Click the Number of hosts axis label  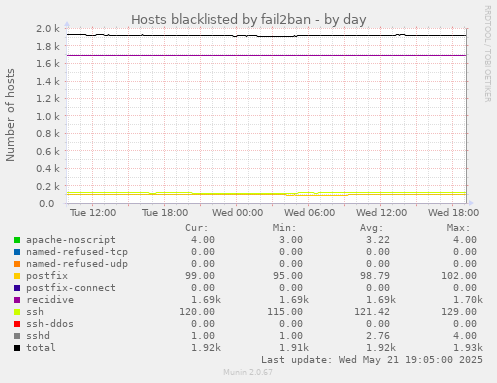[10, 115]
